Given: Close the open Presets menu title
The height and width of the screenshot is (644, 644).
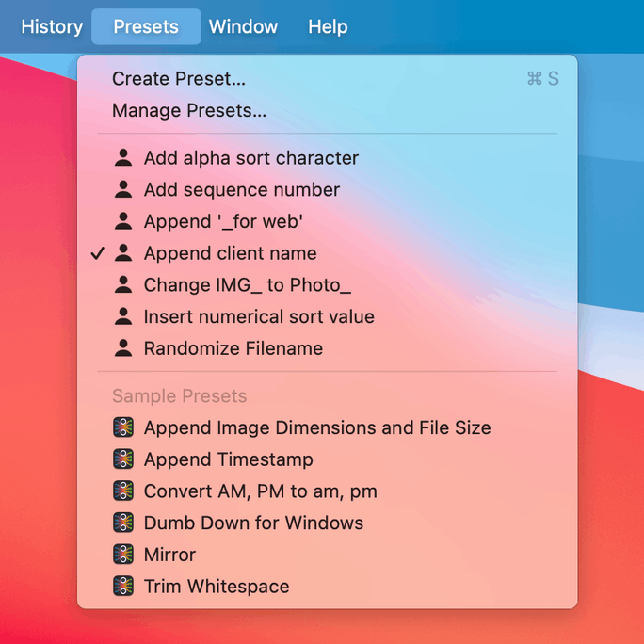Looking at the screenshot, I should click(146, 27).
